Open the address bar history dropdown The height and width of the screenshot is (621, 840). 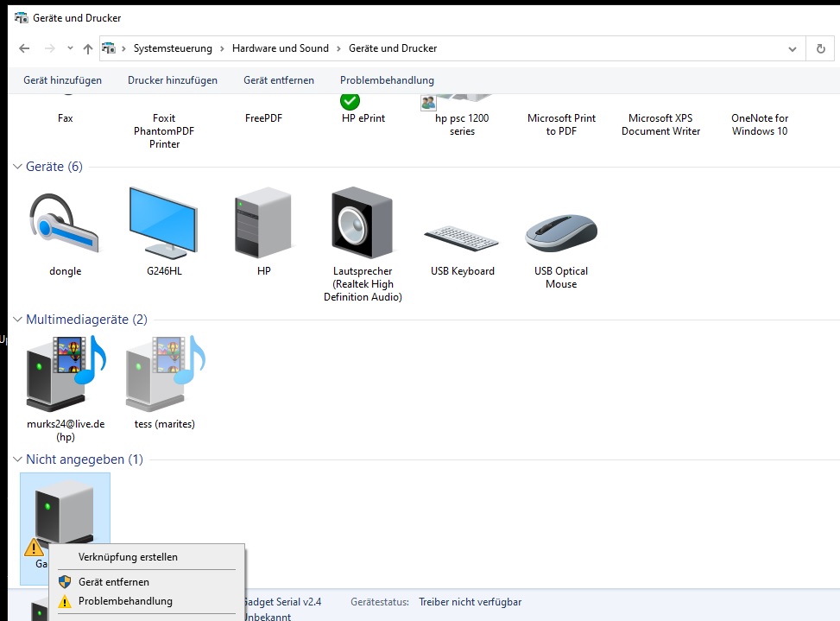coord(793,49)
